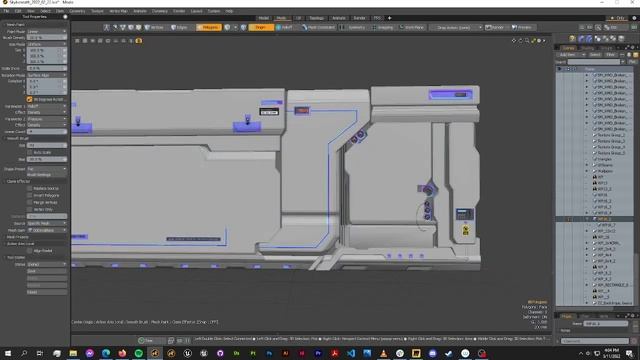Click the plus icon to add layout tab
640x360 pixels.
coord(389,18)
